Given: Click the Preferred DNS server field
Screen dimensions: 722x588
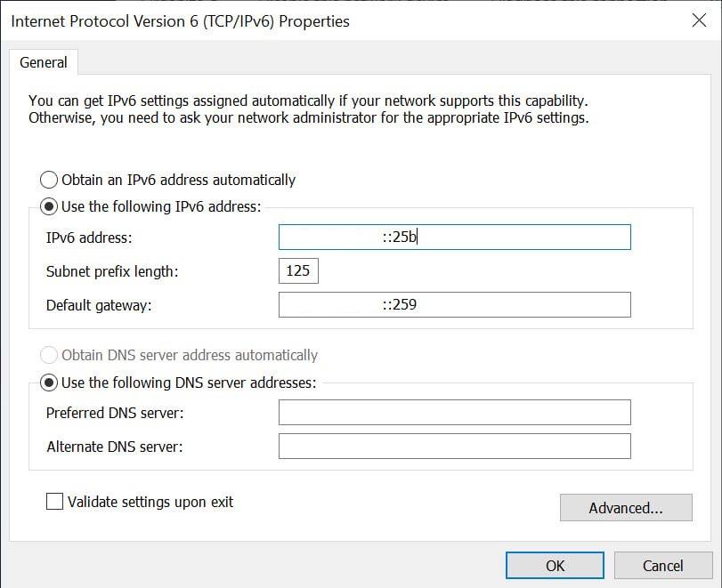Looking at the screenshot, I should pos(454,412).
